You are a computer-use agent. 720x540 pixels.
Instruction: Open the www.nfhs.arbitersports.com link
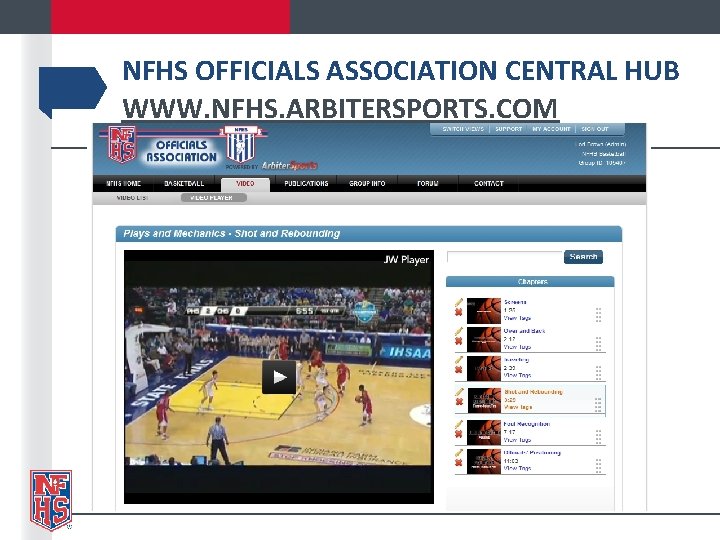[340, 108]
